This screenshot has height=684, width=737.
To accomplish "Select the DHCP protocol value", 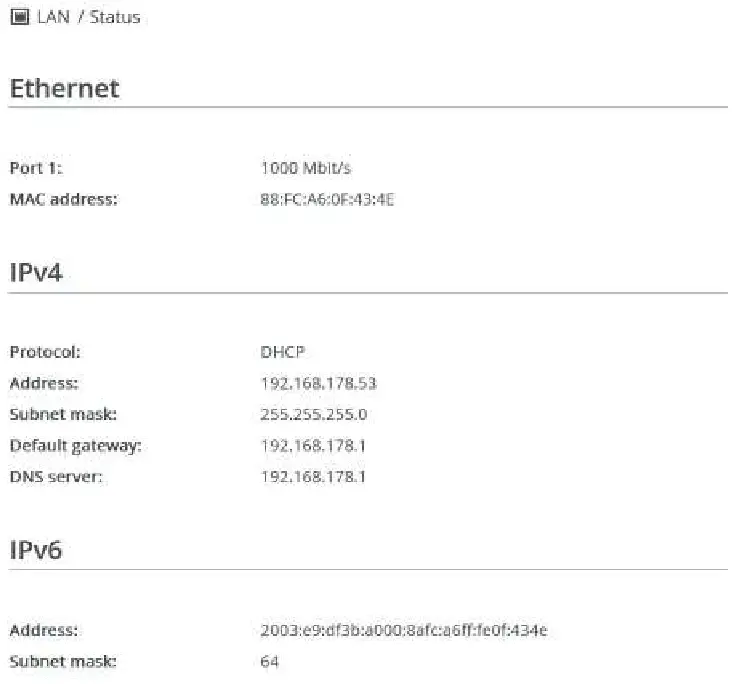I will pyautogui.click(x=282, y=352).
